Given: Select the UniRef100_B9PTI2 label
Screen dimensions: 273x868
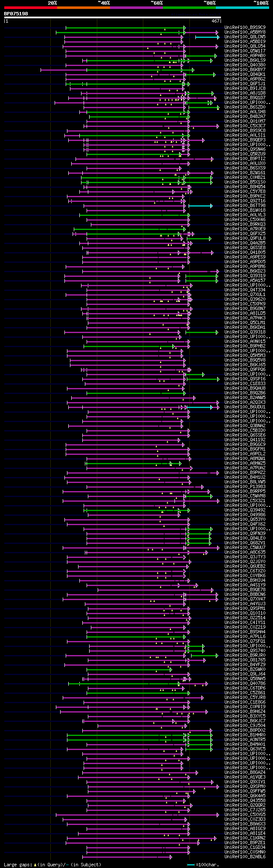Looking at the screenshot, I should coord(245,158).
